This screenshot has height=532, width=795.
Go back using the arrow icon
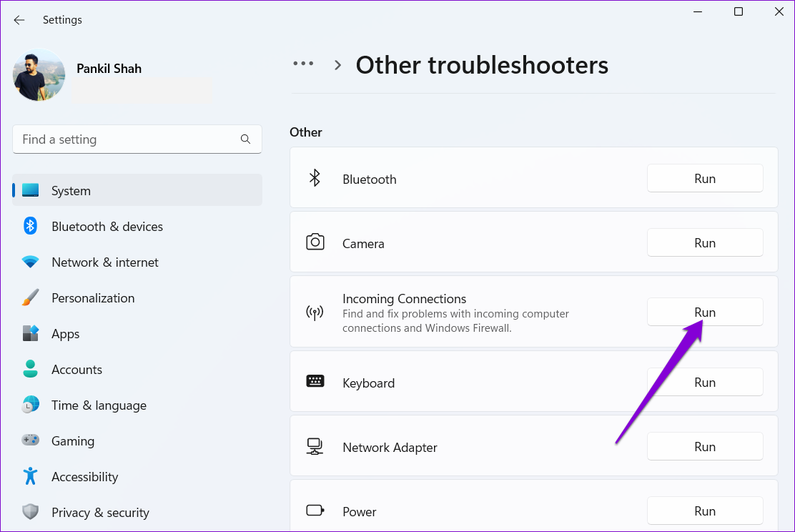pos(19,20)
